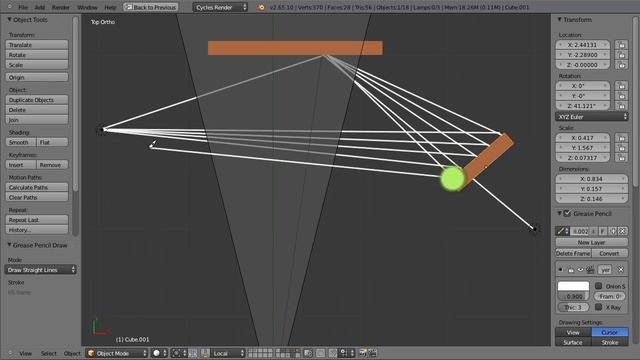Screen dimensions: 640x360
Task: Click the Object Mode cube icon
Action: click(x=91, y=353)
